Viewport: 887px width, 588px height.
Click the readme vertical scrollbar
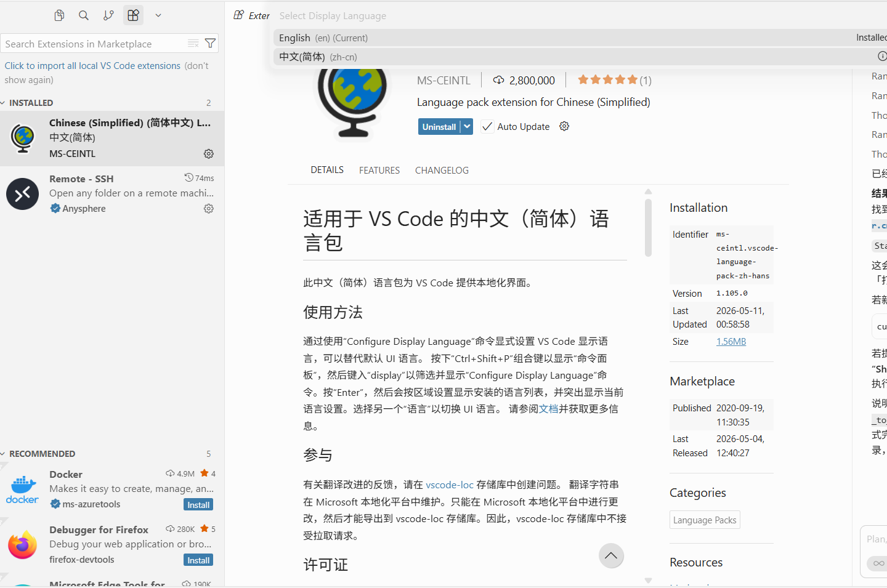648,227
